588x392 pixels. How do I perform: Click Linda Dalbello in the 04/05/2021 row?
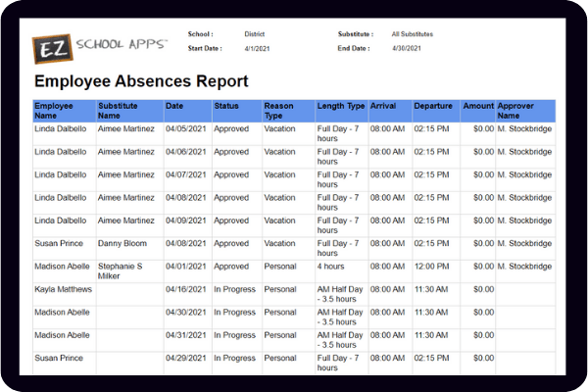tap(61, 128)
